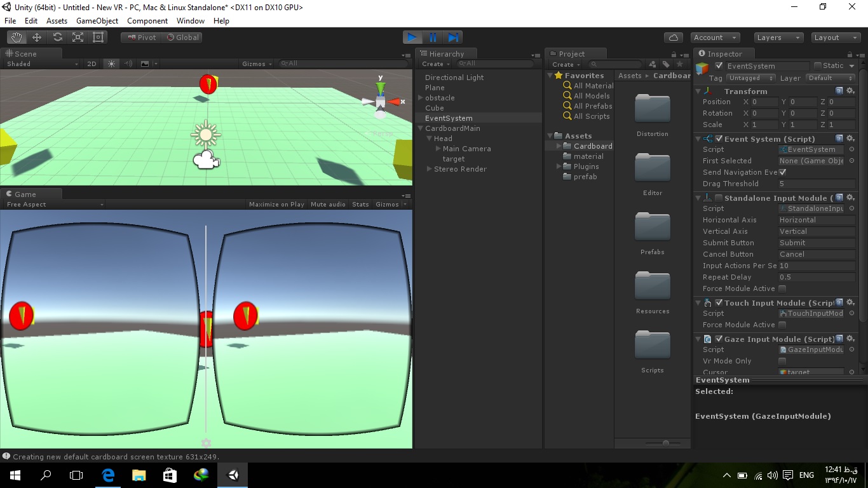The width and height of the screenshot is (868, 488).
Task: Toggle Send Navigation Events checkbox
Action: pyautogui.click(x=782, y=172)
